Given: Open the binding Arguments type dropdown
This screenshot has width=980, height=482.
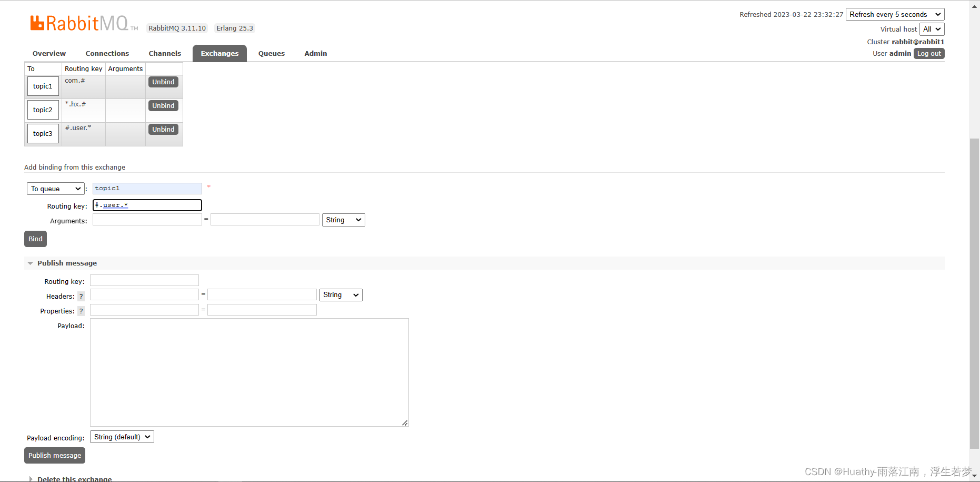Looking at the screenshot, I should pos(343,220).
